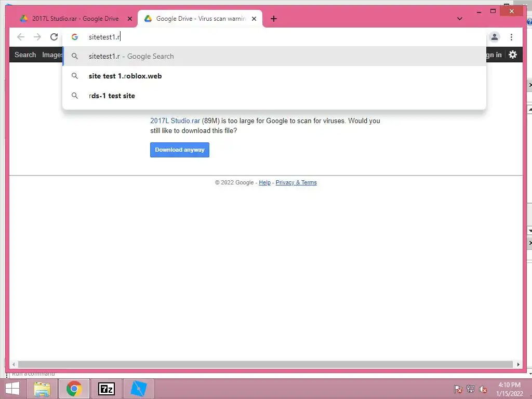Click the Google icon in address bar
Screen dimensions: 532x399
click(75, 37)
